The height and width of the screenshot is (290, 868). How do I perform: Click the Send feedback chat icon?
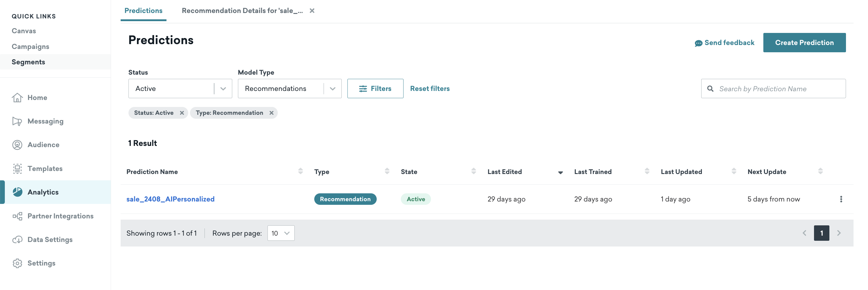[698, 43]
